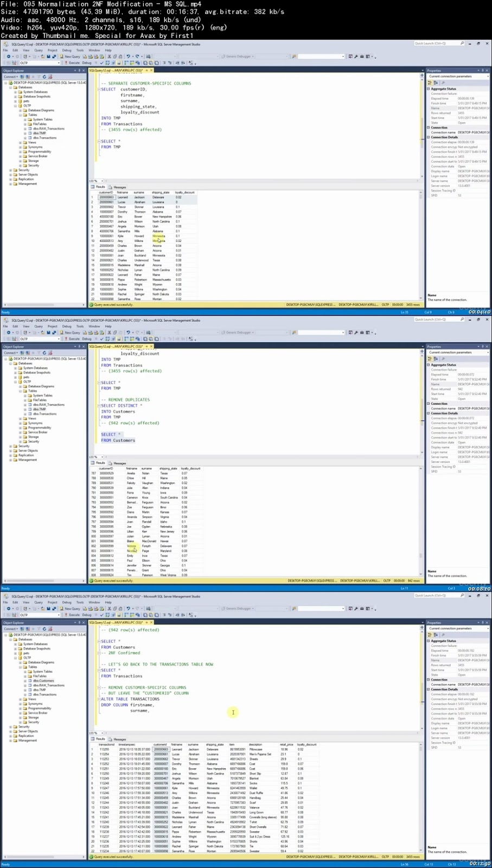492x868 pixels.
Task: Click the transactionid column header in the bottom screenshot
Action: (x=107, y=745)
